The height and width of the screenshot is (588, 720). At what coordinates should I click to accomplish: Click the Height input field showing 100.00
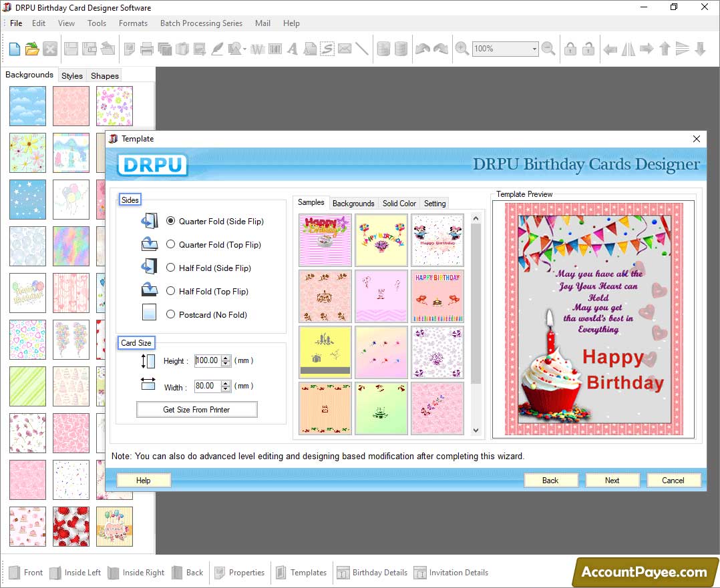tap(207, 360)
